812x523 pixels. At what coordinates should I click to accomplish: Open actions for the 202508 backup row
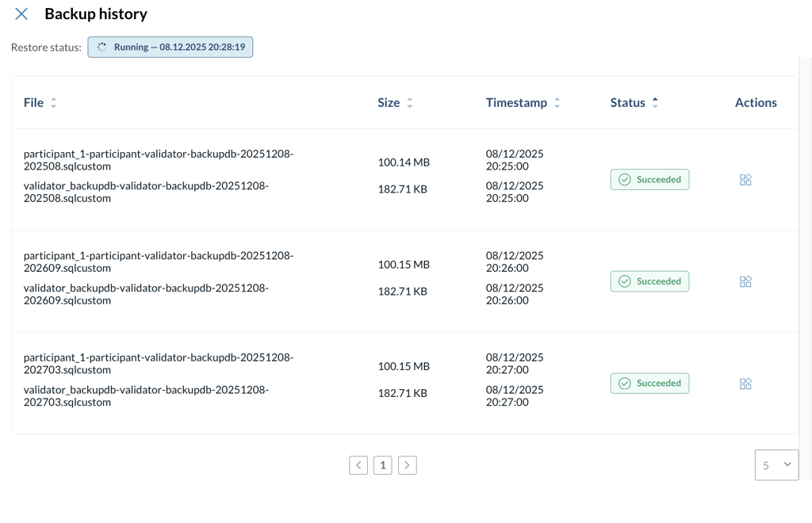click(x=745, y=180)
